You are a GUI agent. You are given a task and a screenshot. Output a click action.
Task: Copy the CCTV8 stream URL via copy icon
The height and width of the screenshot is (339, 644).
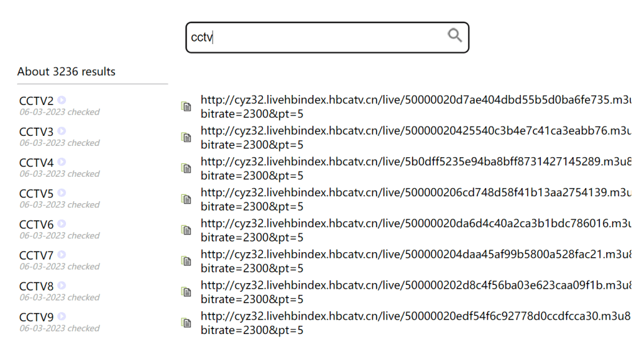pos(186,292)
